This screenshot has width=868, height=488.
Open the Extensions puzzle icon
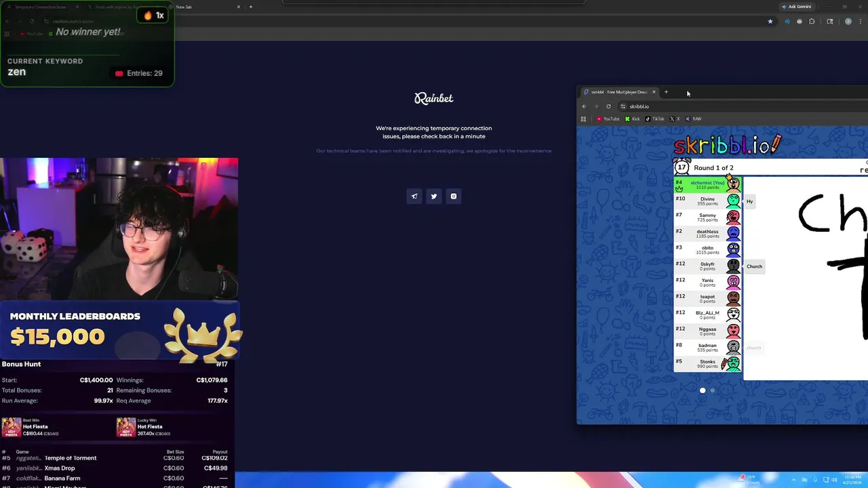(x=812, y=22)
